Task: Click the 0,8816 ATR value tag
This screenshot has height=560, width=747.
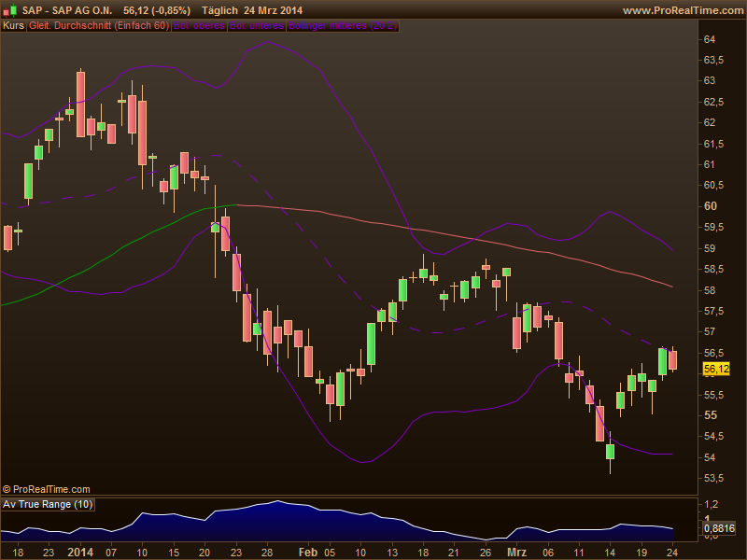Action: (x=719, y=528)
